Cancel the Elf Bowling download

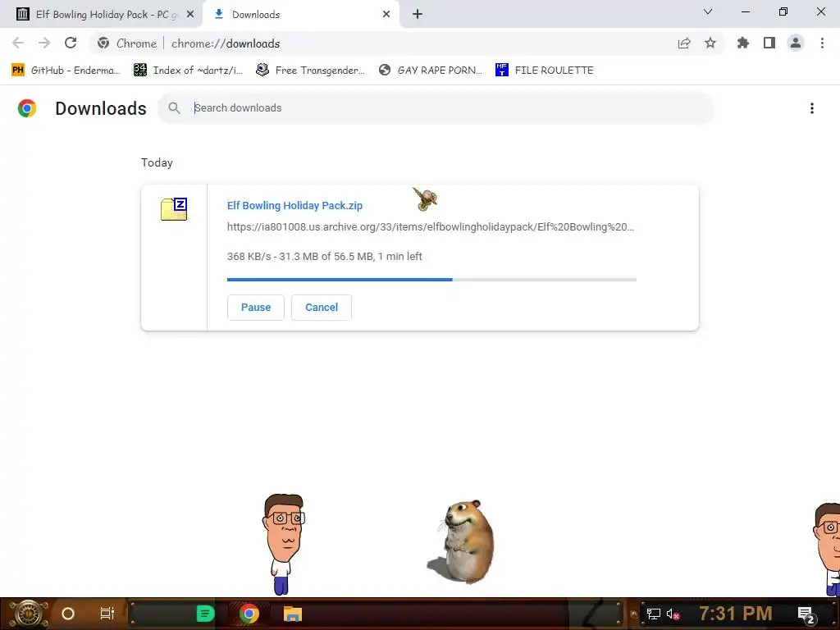pos(322,308)
